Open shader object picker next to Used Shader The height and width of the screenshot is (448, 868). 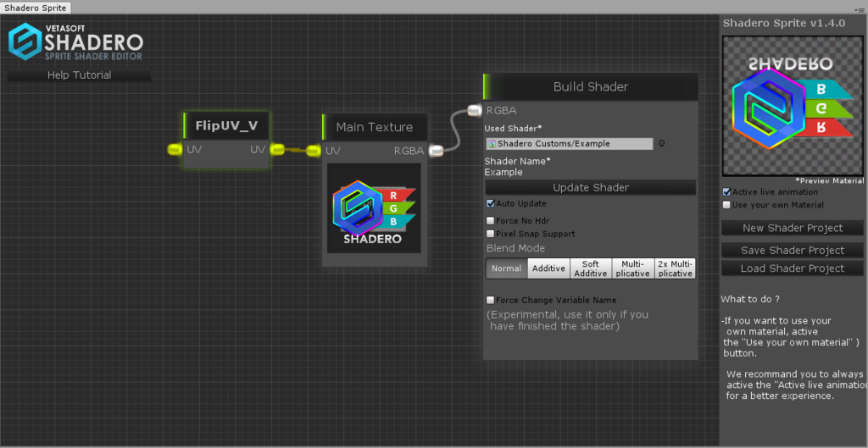tap(661, 144)
